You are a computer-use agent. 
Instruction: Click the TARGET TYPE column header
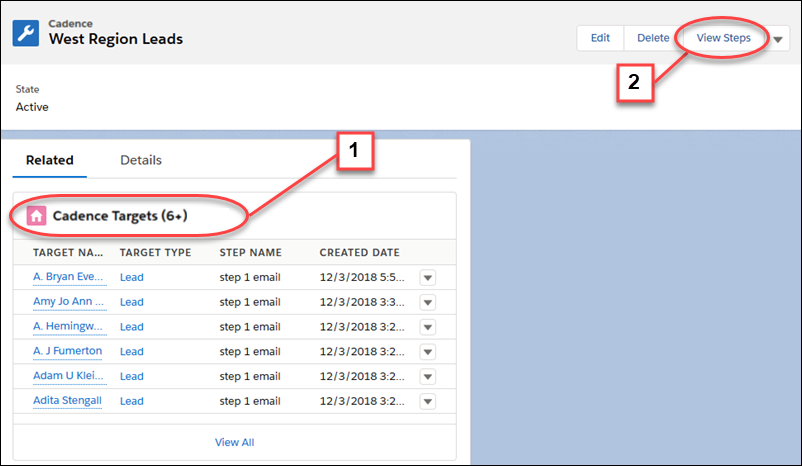(155, 252)
